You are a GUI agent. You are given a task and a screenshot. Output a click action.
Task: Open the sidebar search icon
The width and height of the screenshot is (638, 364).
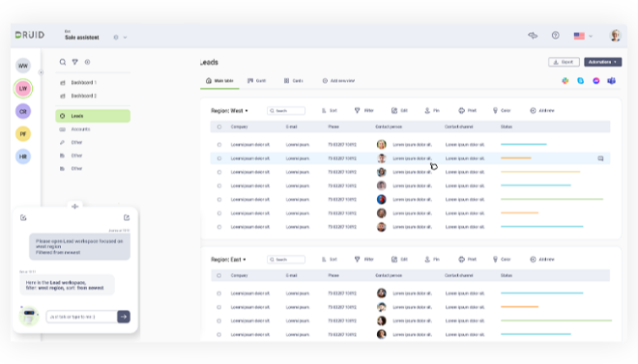[x=63, y=62]
